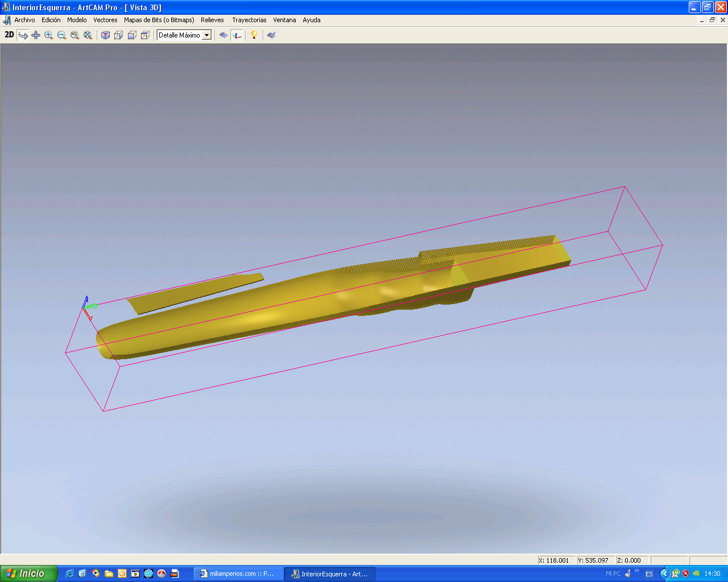
Task: Click the Scale to Fit zoom icon
Action: pyautogui.click(x=88, y=35)
